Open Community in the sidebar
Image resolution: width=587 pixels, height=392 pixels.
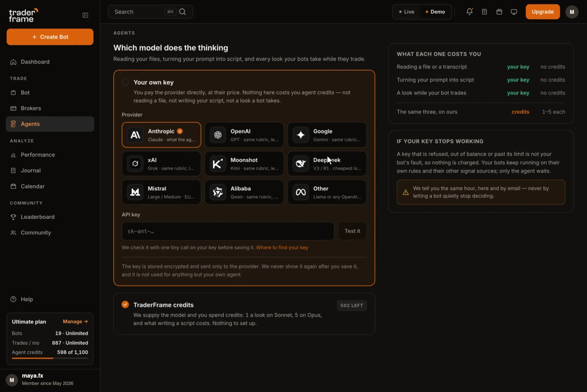50,233
